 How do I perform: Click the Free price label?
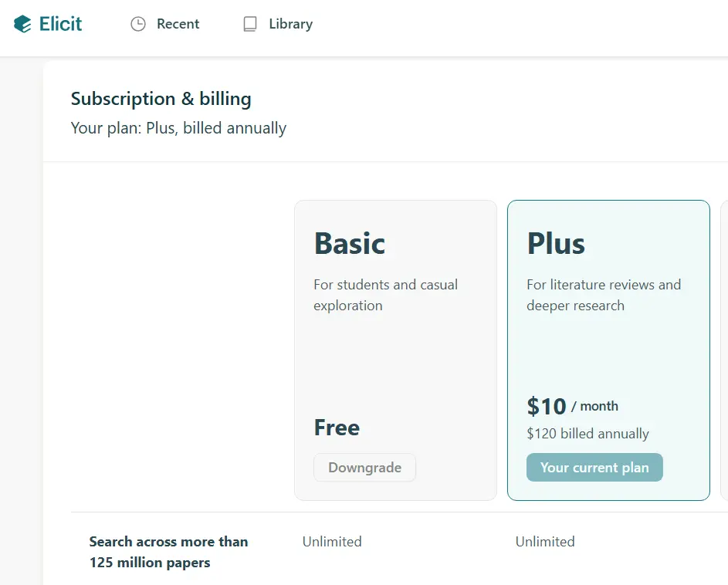point(337,428)
